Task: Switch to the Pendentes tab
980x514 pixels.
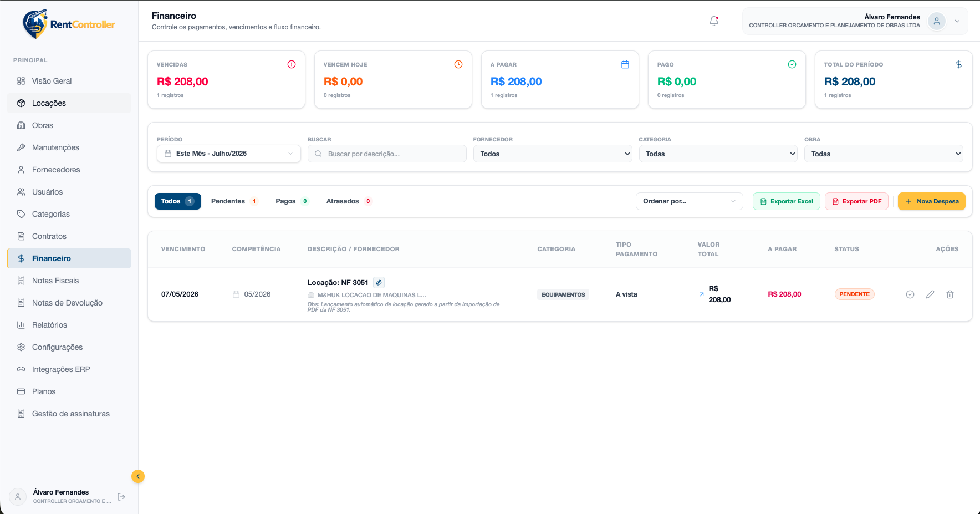Action: [x=234, y=201]
